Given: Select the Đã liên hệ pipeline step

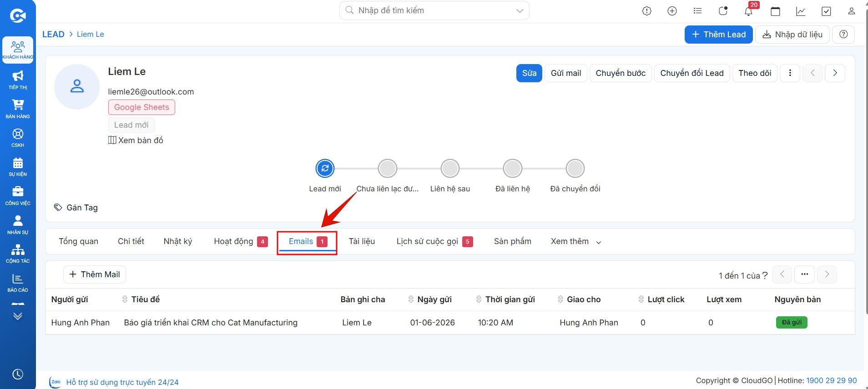Looking at the screenshot, I should point(513,169).
